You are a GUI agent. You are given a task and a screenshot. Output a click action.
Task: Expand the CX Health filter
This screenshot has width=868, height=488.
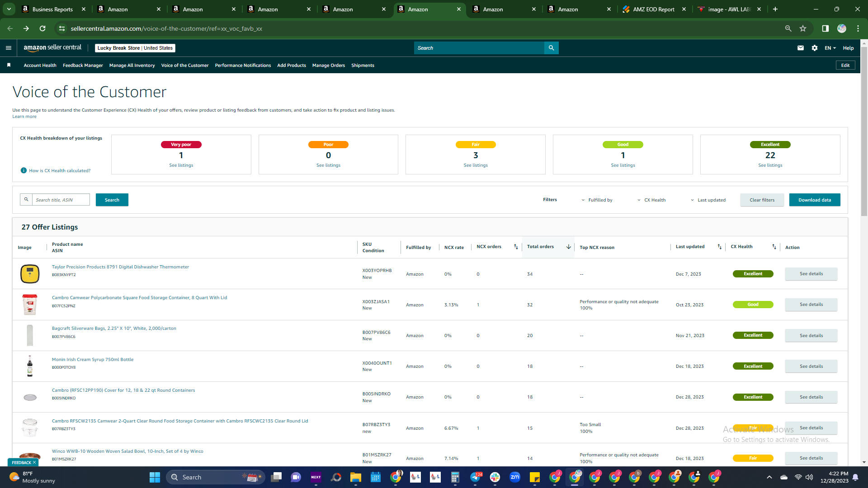651,200
